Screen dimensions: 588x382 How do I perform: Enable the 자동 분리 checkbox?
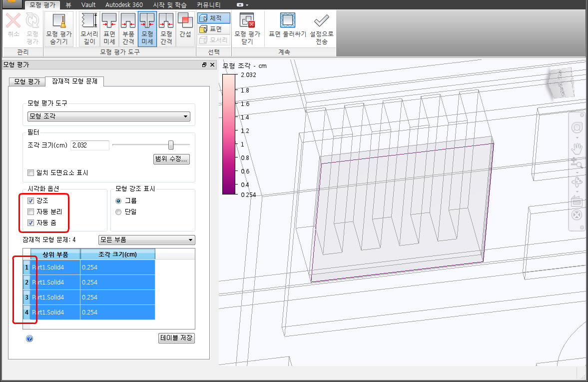pyautogui.click(x=30, y=212)
